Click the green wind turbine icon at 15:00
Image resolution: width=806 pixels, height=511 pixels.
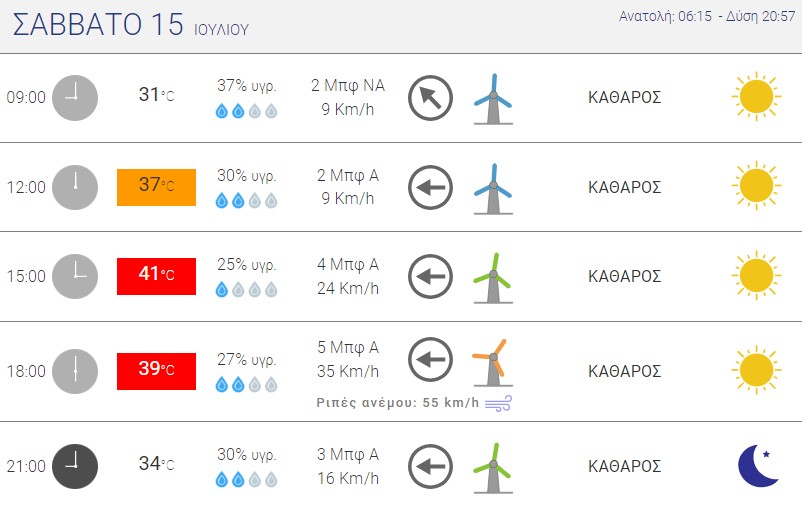(493, 278)
